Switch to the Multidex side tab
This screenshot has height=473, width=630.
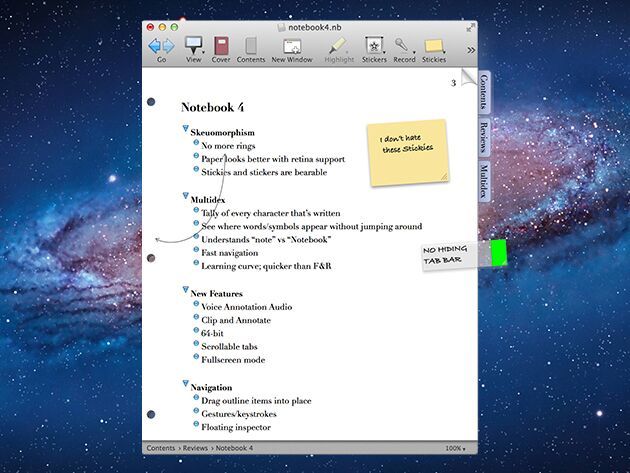(484, 181)
